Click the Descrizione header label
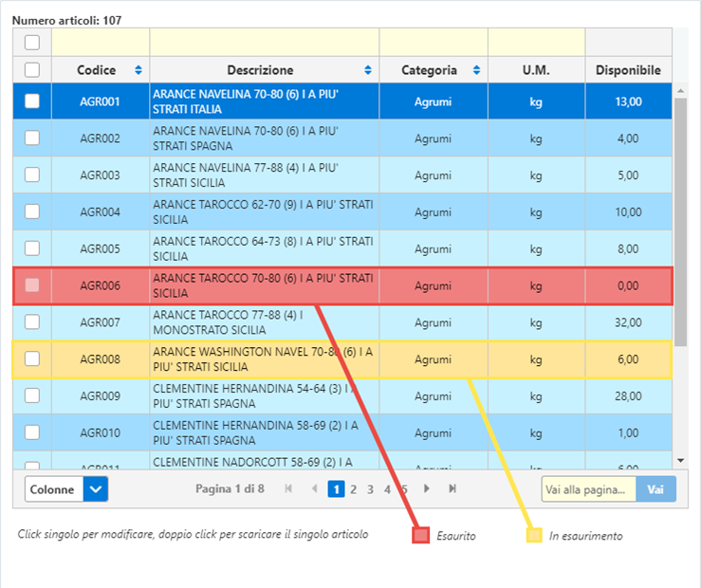 (260, 70)
